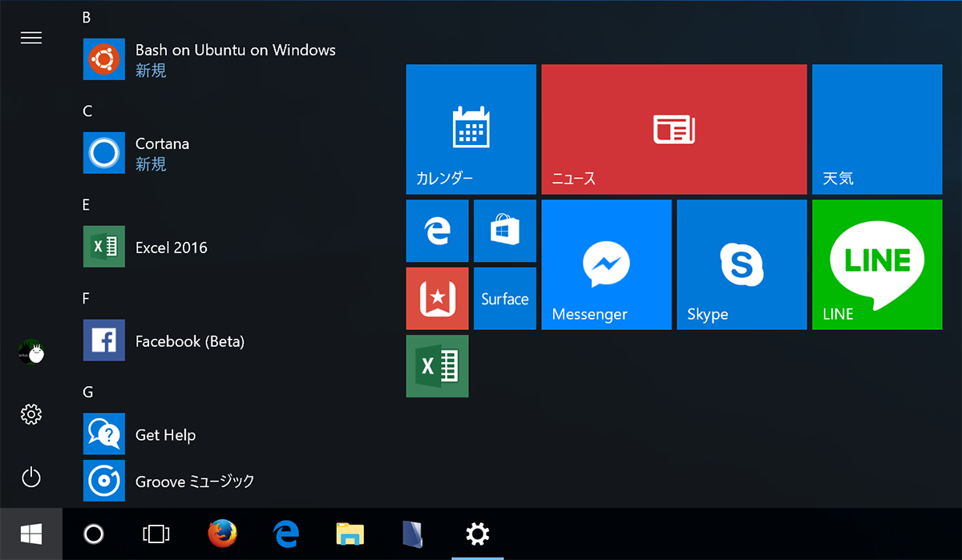Click the Windows Start button

pyautogui.click(x=31, y=534)
